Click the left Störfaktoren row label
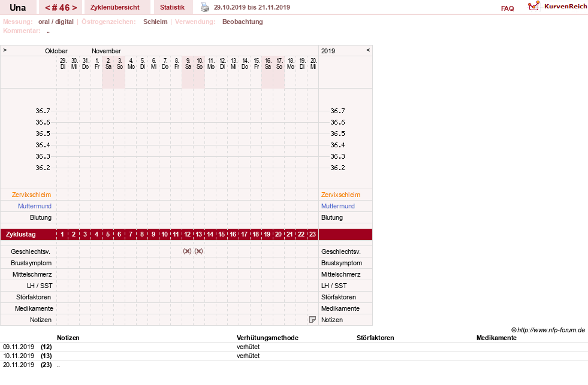Screen dimensions: 588x385 pyautogui.click(x=34, y=297)
